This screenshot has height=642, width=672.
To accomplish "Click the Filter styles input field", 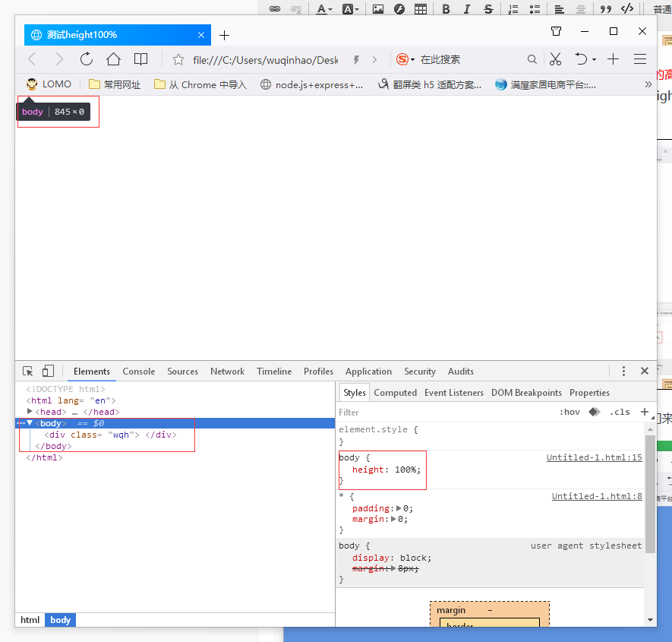I will point(440,413).
